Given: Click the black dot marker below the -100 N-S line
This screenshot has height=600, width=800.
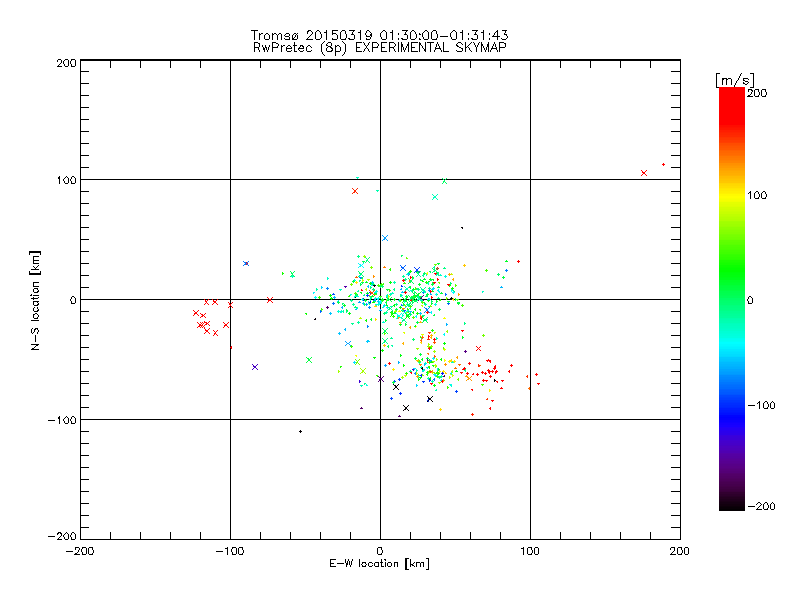Looking at the screenshot, I should coord(301,432).
